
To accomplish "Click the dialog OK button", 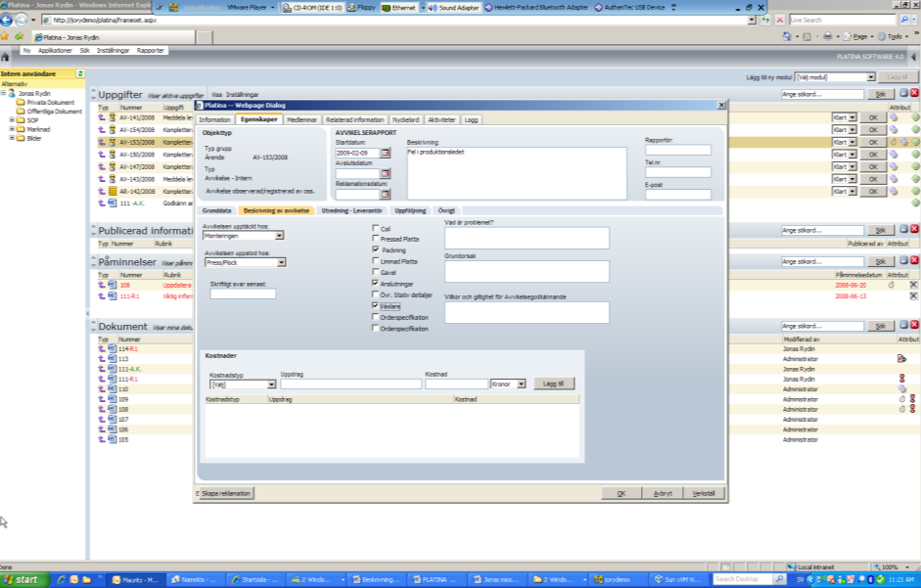I will point(621,493).
